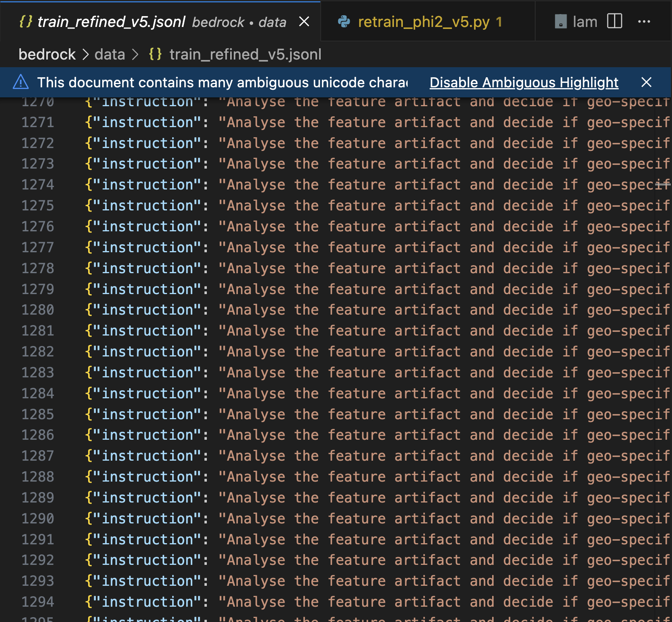Open the editor More Actions ellipsis menu
The height and width of the screenshot is (622, 672).
point(644,22)
